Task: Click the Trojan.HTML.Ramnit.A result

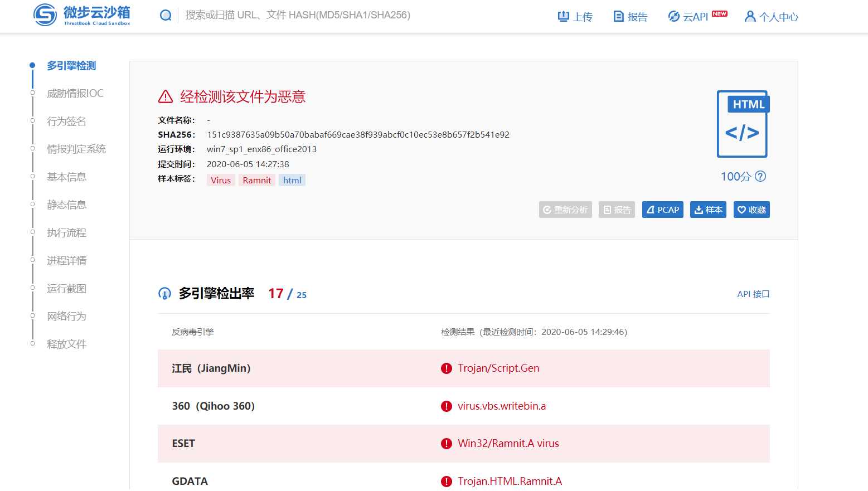Action: click(x=510, y=481)
